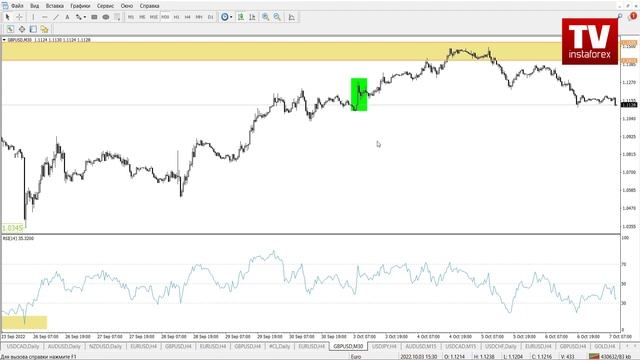Image resolution: width=640 pixels, height=360 pixels.
Task: Open the Navigator panel icon
Action: 33,29
